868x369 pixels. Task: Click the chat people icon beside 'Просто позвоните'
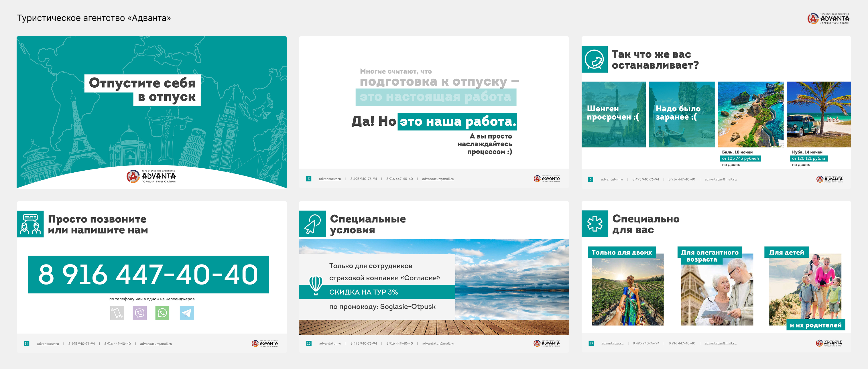(30, 224)
